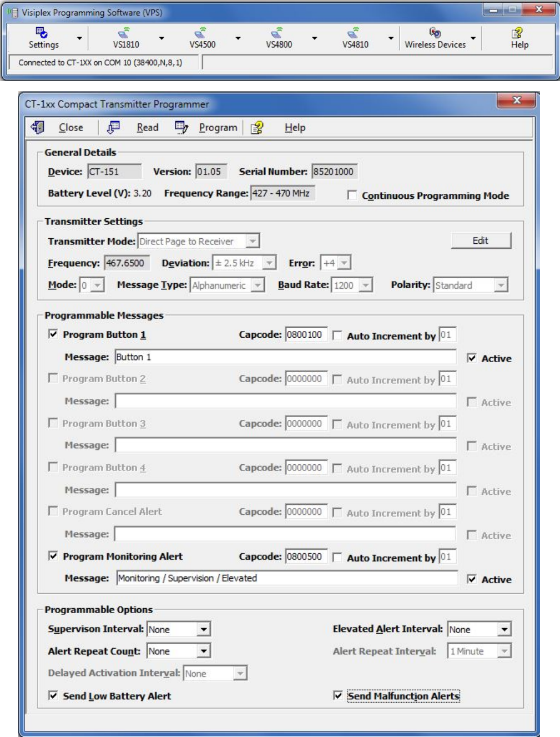This screenshot has width=560, height=737.
Task: Toggle Continuous Programming Mode checkbox
Action: click(x=352, y=195)
